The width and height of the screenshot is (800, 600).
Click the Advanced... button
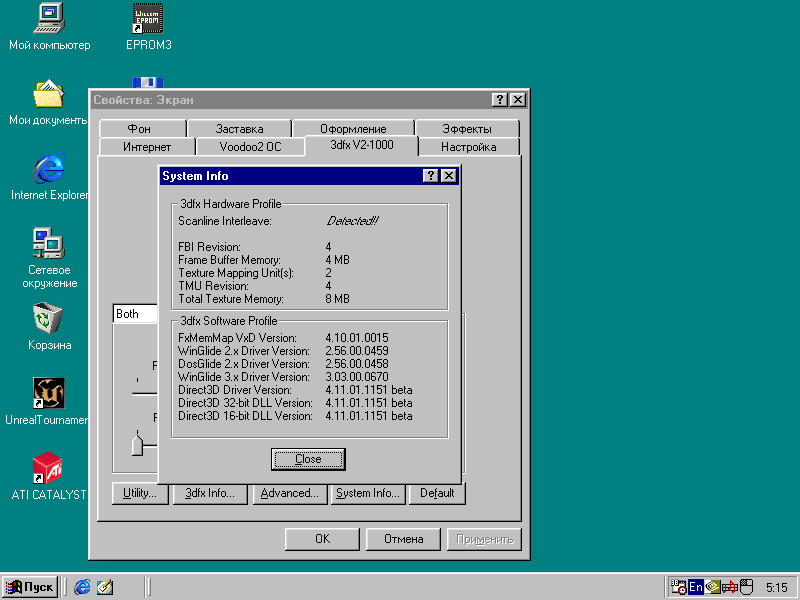point(290,493)
